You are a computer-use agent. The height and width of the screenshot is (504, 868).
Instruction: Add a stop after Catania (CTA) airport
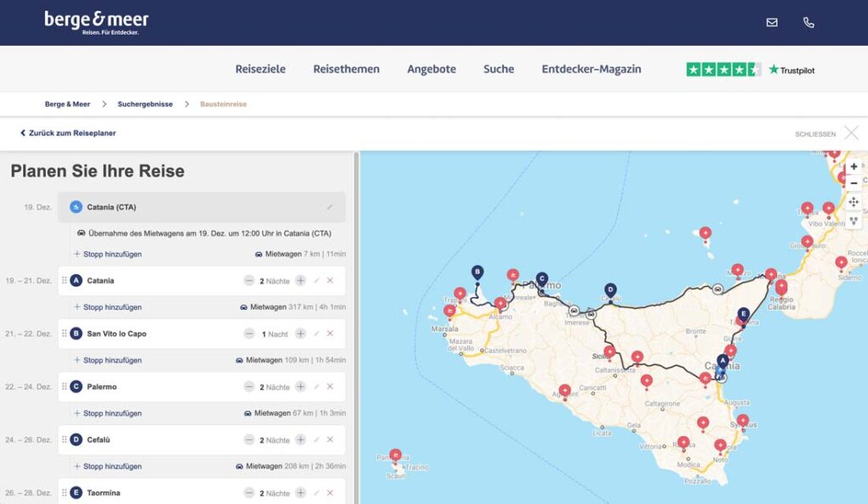[x=108, y=254]
